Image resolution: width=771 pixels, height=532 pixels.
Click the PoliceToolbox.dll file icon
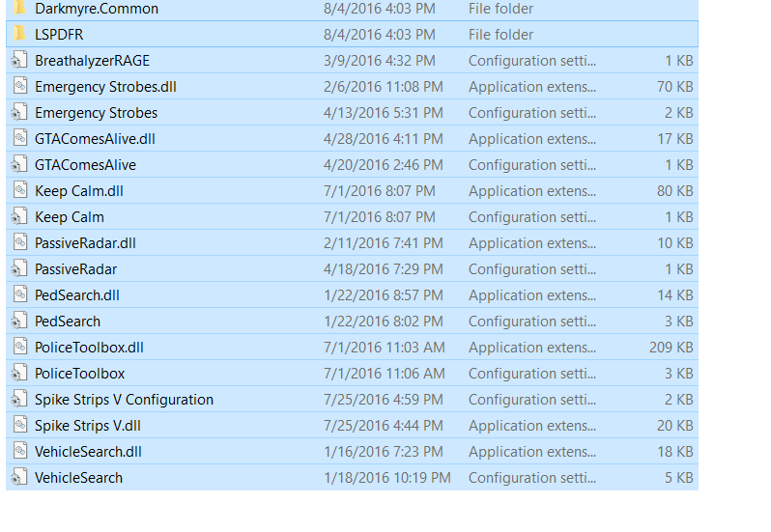(x=18, y=348)
